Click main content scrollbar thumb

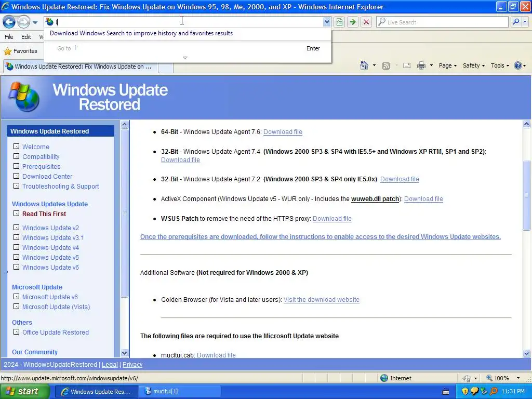(x=526, y=195)
